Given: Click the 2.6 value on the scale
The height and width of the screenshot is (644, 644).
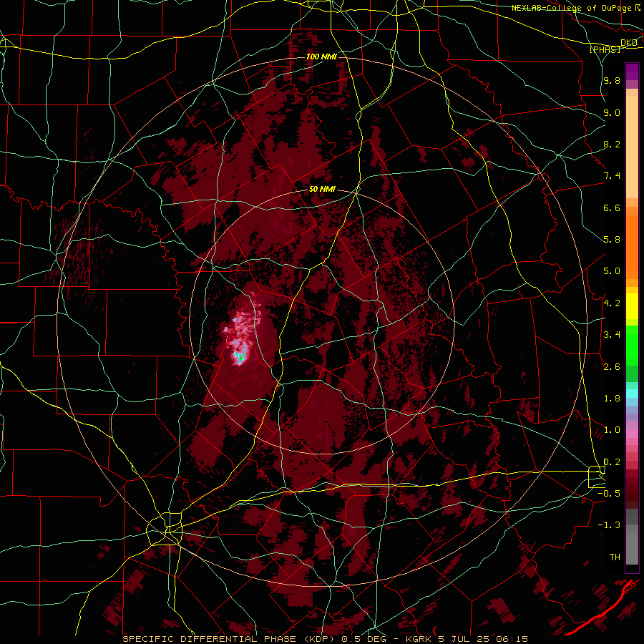Looking at the screenshot, I should (612, 367).
